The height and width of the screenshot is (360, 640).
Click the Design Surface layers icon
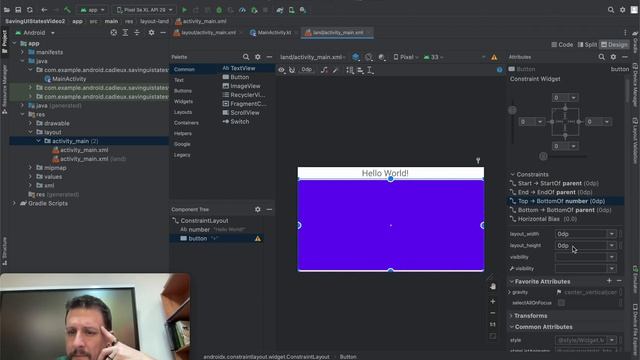pos(356,57)
